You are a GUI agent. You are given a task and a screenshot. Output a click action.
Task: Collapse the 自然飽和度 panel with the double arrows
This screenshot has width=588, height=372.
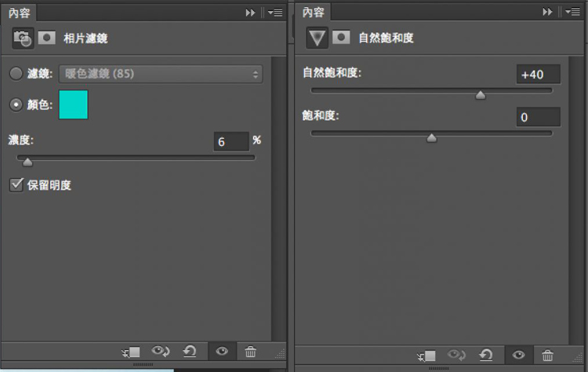[547, 12]
